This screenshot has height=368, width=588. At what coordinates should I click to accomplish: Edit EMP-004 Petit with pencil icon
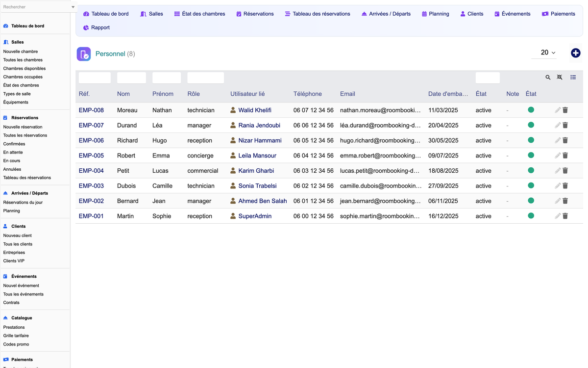[x=558, y=171]
